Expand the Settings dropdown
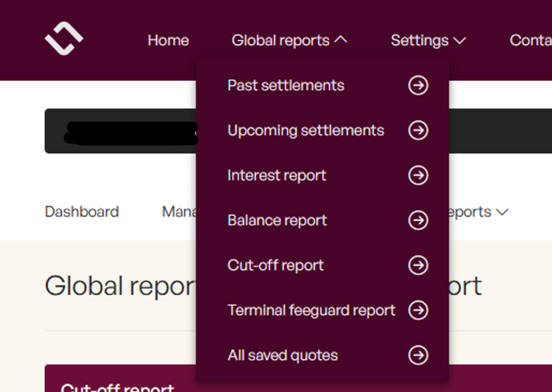Screen dimensions: 552x392 (x=428, y=40)
